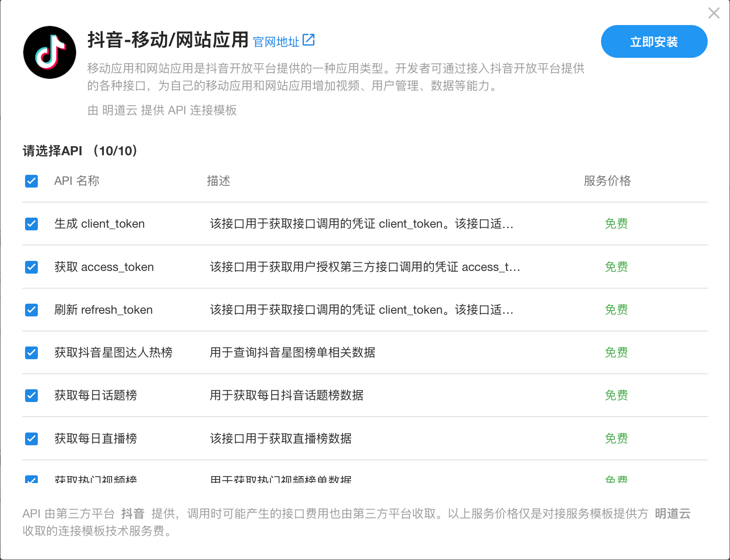
Task: Uncheck the 获取每日话题榜 checkbox
Action: point(31,396)
